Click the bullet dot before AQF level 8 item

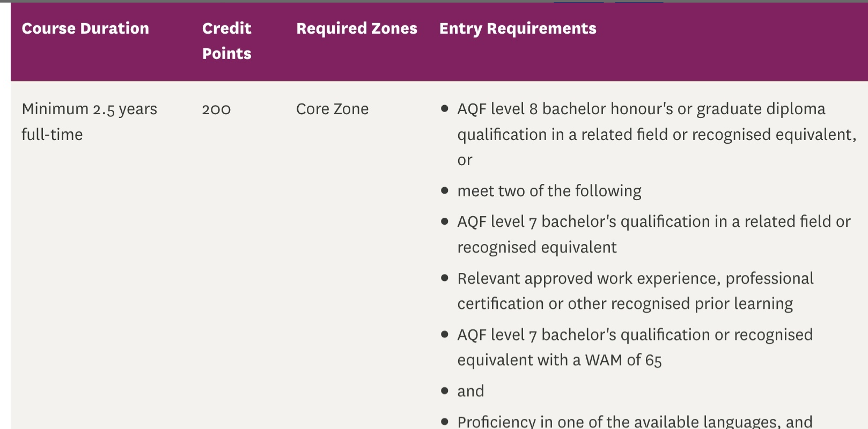[x=444, y=108]
